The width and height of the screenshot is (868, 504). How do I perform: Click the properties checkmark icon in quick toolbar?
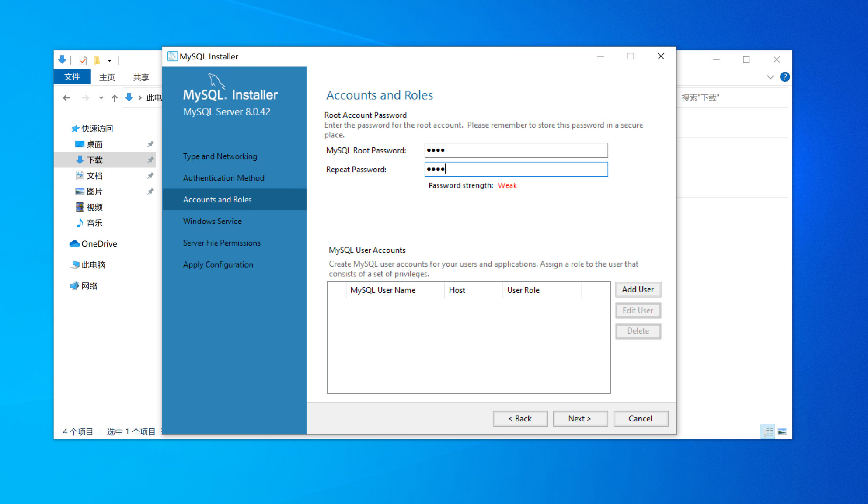coord(83,60)
